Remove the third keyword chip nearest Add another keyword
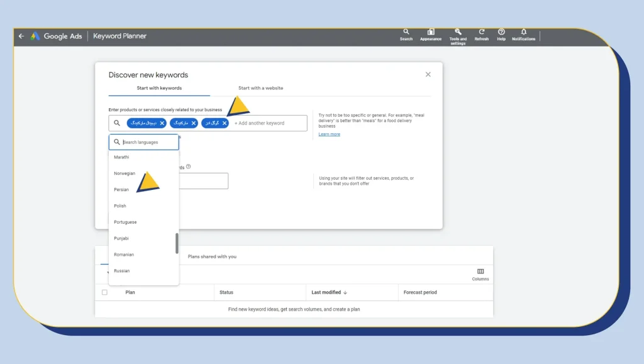 pos(225,123)
